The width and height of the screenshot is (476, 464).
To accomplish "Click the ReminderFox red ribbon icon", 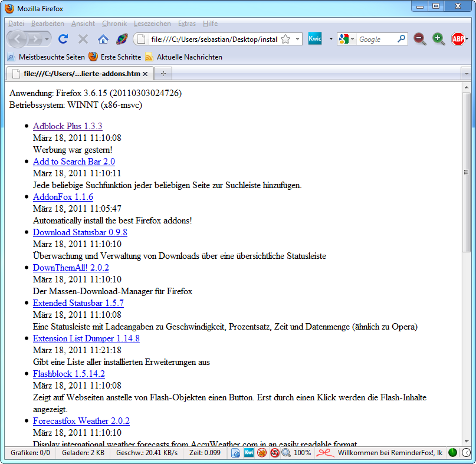I will (324, 453).
